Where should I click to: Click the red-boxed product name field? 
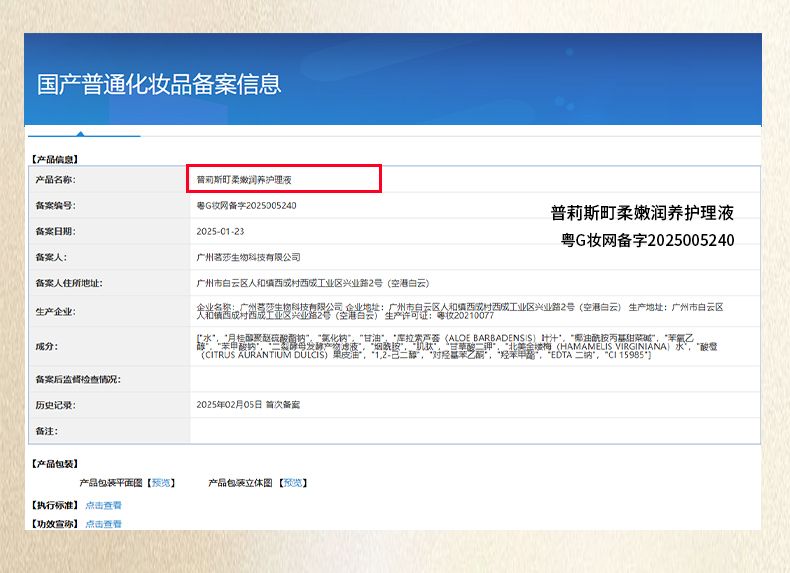pos(285,180)
